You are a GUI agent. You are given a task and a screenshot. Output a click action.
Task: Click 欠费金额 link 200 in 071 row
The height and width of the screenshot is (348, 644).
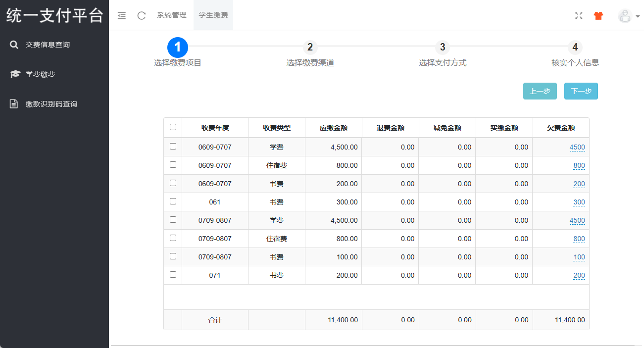[579, 275]
